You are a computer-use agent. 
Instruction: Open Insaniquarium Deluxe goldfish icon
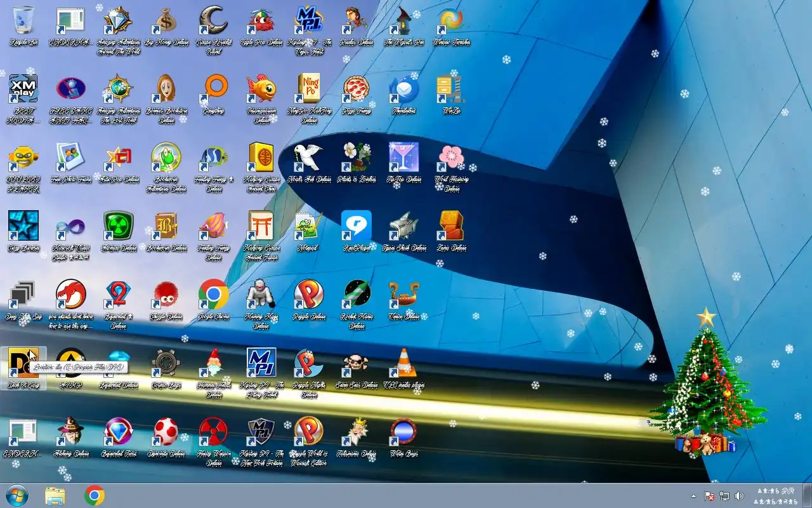(x=261, y=89)
